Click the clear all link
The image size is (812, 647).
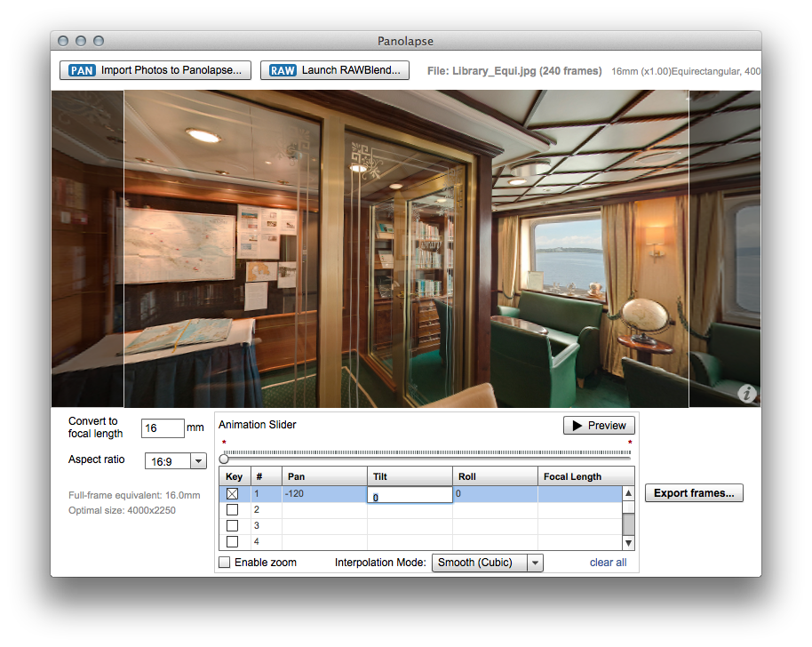click(x=608, y=563)
